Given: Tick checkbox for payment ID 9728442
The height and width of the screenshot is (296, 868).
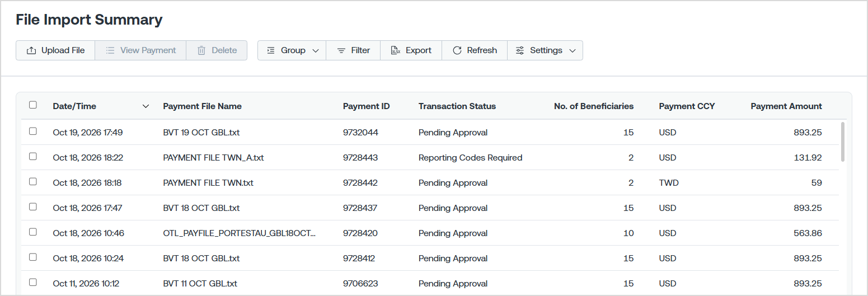Looking at the screenshot, I should point(33,181).
